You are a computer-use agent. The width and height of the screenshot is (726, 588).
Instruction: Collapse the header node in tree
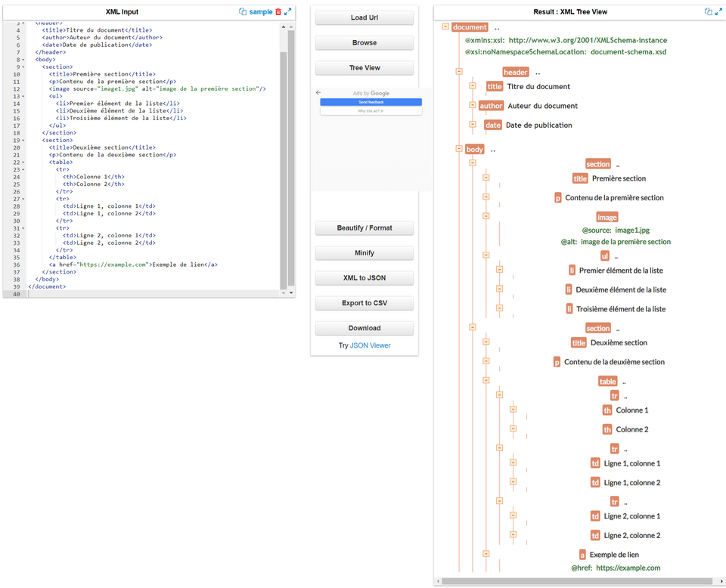pyautogui.click(x=459, y=71)
